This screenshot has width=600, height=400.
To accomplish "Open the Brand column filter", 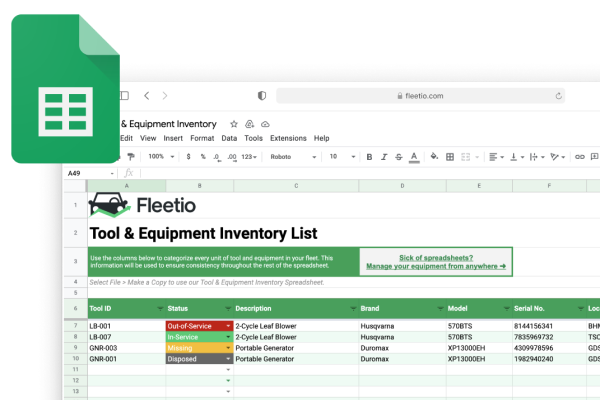I will coord(440,309).
